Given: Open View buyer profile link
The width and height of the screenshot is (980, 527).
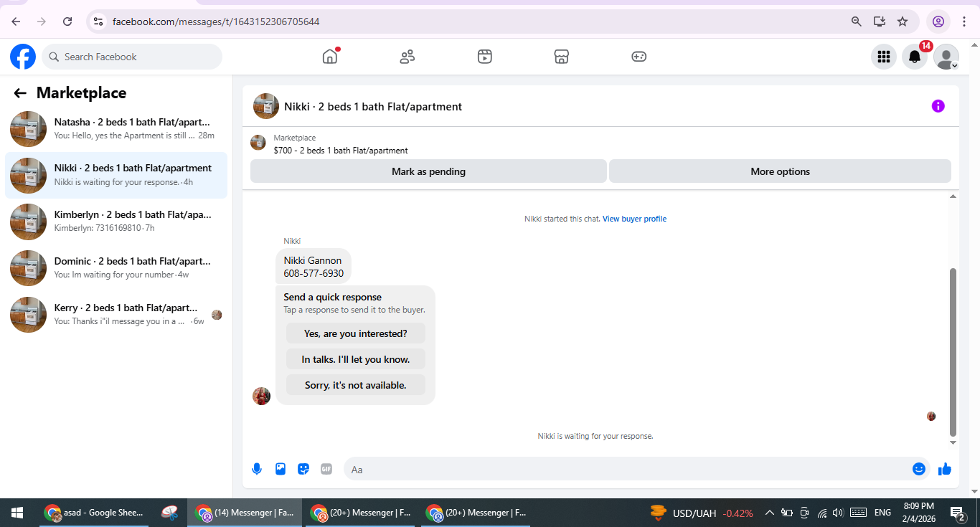Looking at the screenshot, I should (634, 219).
